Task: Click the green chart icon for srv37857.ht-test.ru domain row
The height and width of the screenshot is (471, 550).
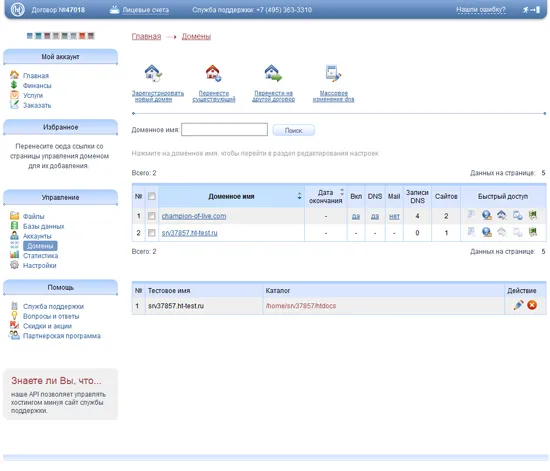Action: pyautogui.click(x=533, y=232)
